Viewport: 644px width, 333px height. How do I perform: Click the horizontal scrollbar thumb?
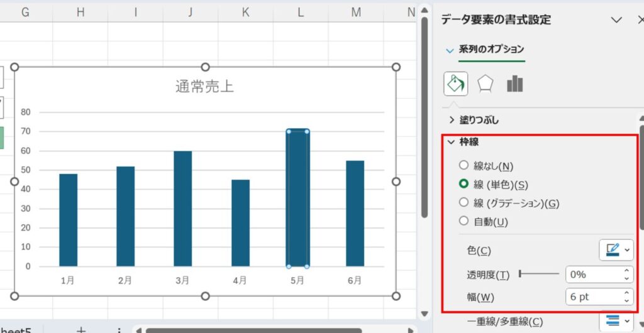[254, 330]
